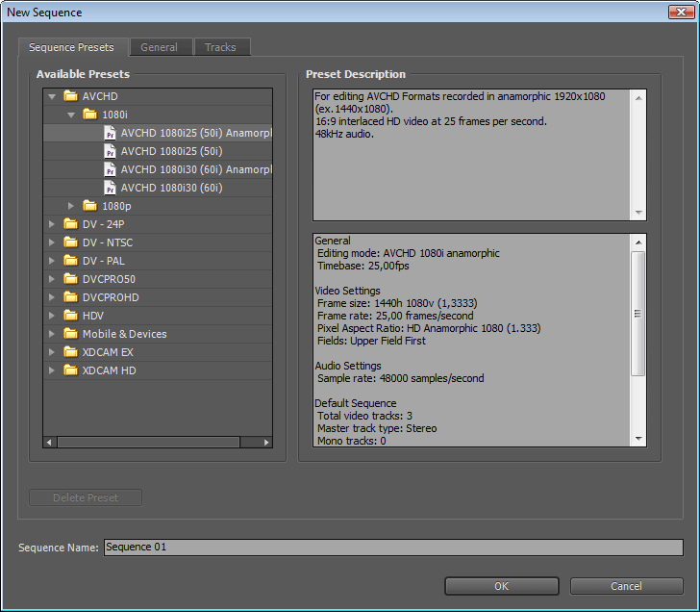Click the Pr icon beside AVCHD 1080i25 (50i)
Screen dimensions: 700x612
point(110,151)
